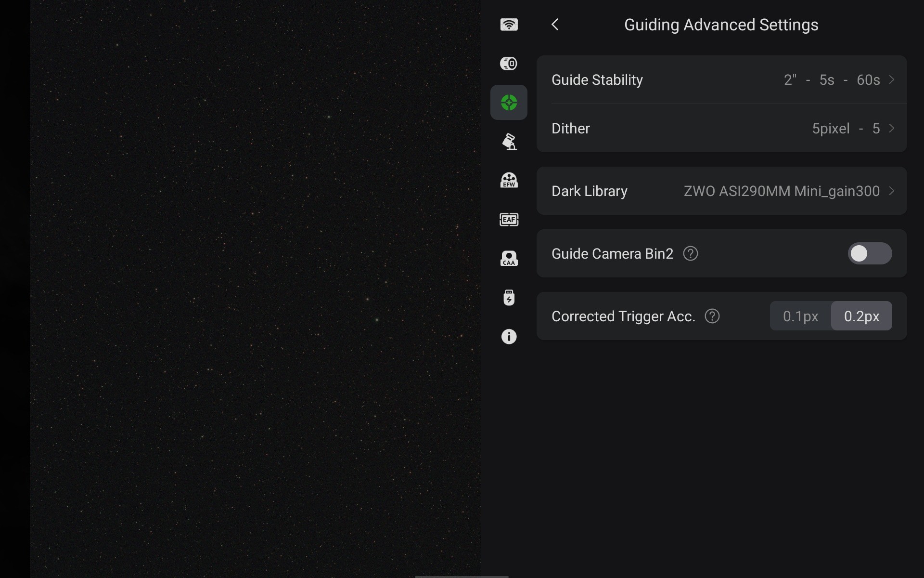Viewport: 924px width, 578px height.
Task: Click the Guiding Advanced Settings title
Action: [x=721, y=25]
